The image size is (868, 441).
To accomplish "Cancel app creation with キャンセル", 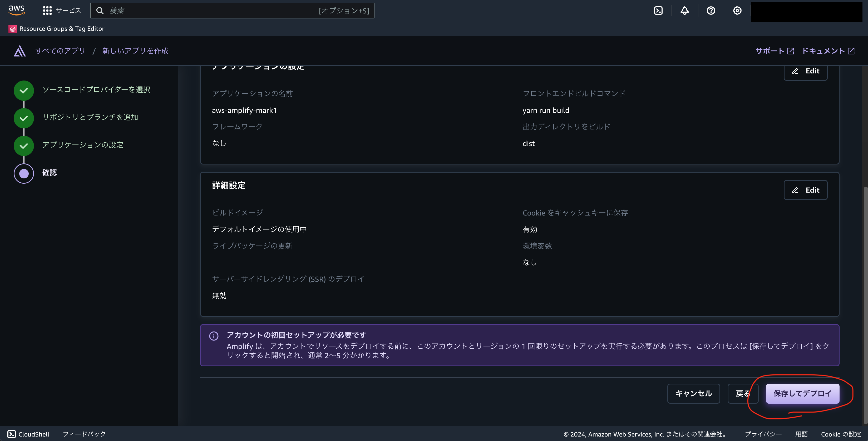I will pos(693,393).
